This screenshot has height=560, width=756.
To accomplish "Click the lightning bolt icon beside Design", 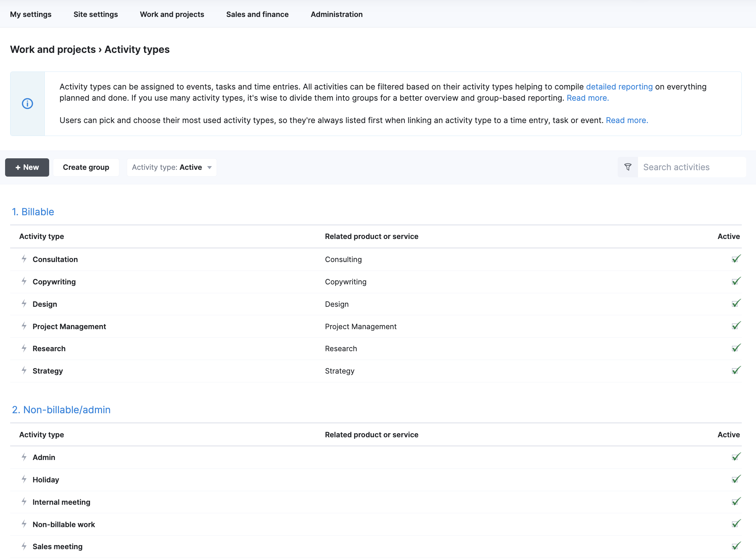I will click(x=24, y=304).
